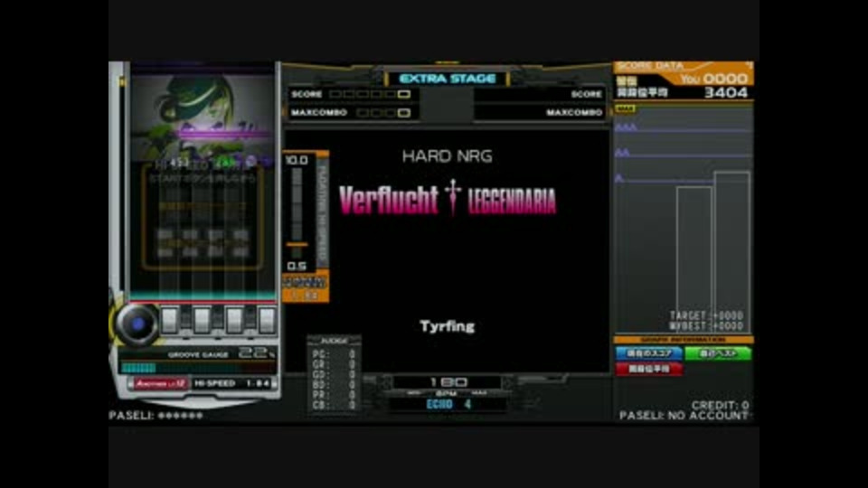Viewport: 868px width, 488px height.
Task: Click the taller right graph score bar
Action: tap(731, 252)
